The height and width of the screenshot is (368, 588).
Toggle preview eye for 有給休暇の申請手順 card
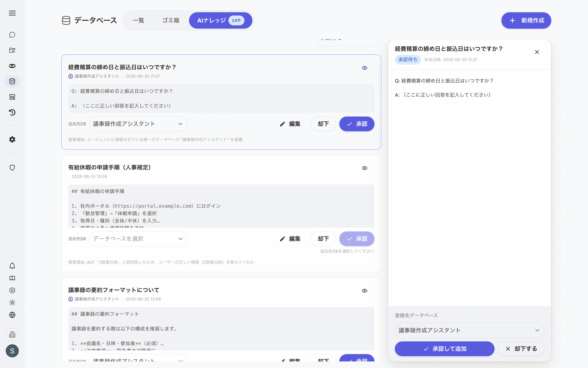364,168
